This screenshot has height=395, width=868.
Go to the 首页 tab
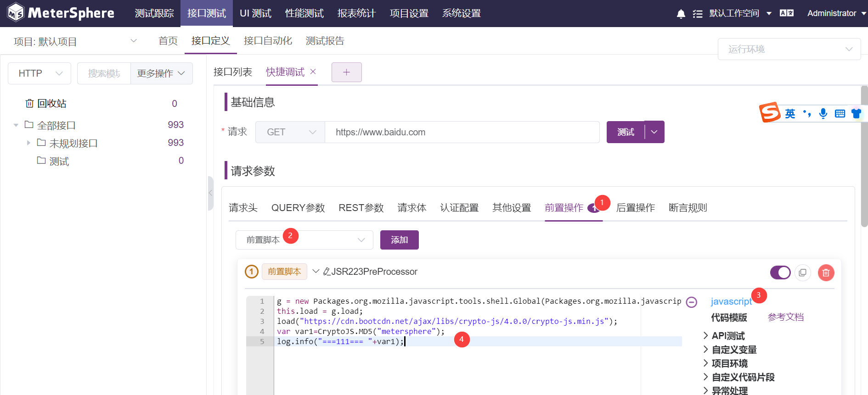168,41
